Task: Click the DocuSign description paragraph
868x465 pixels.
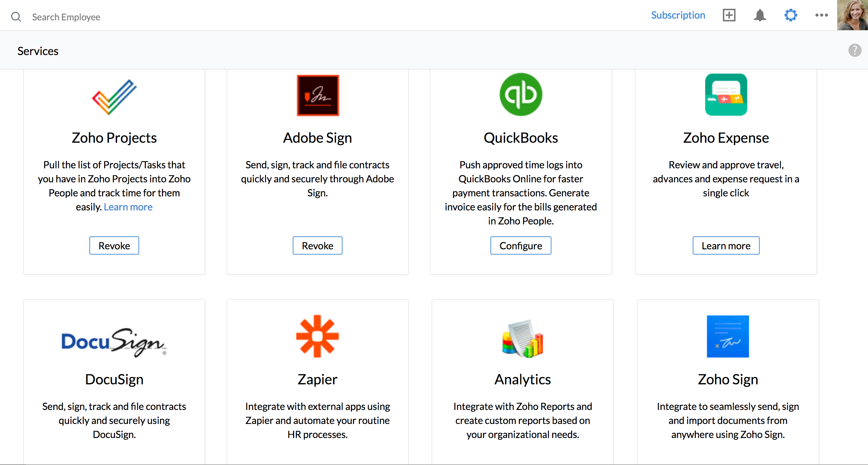Action: click(x=114, y=420)
